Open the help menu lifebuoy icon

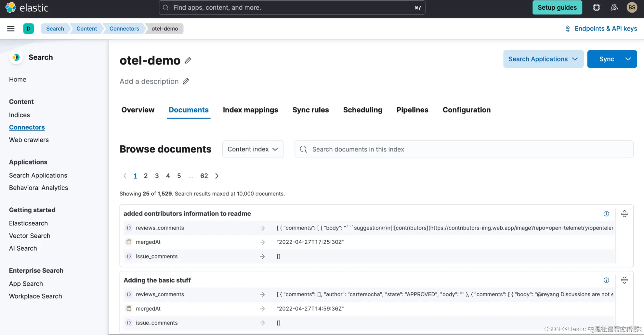tap(596, 7)
